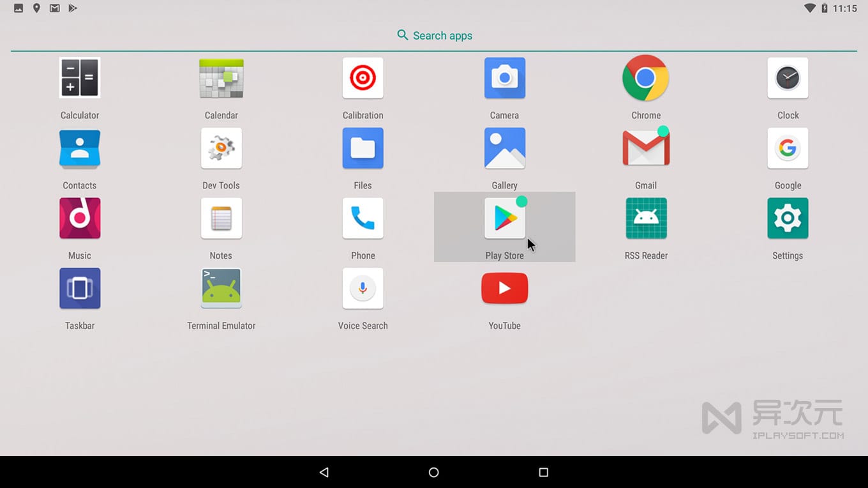The width and height of the screenshot is (868, 488).
Task: Open the Play Store
Action: 504,218
